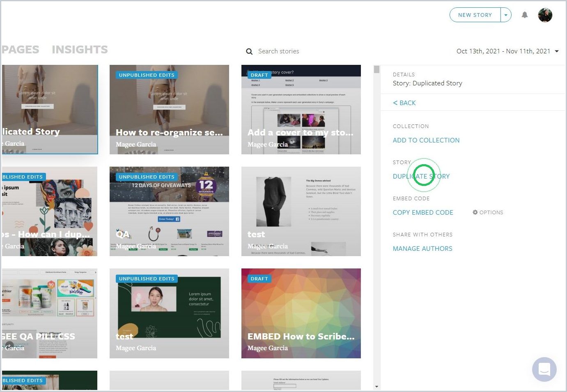Click the story list scrollbar thumb
This screenshot has height=392, width=567.
coord(376,69)
